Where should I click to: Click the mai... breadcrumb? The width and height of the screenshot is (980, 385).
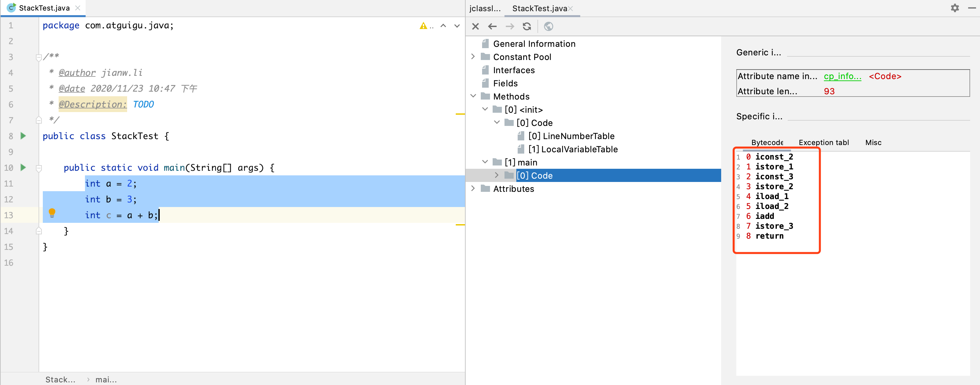point(106,379)
